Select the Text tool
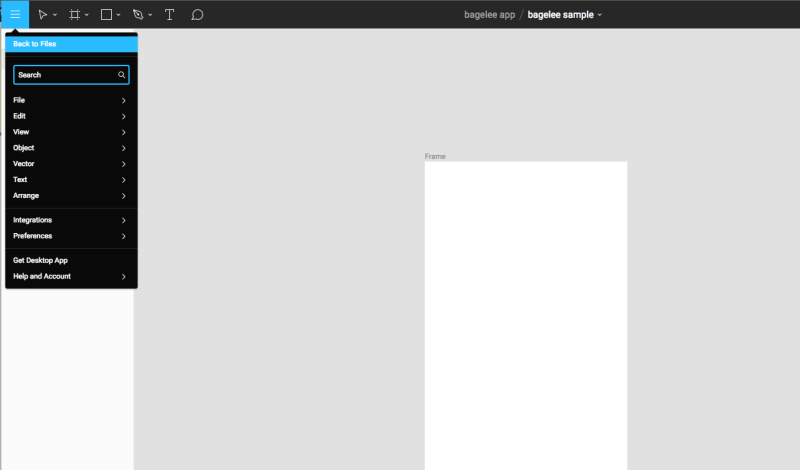The height and width of the screenshot is (470, 800). pos(169,15)
